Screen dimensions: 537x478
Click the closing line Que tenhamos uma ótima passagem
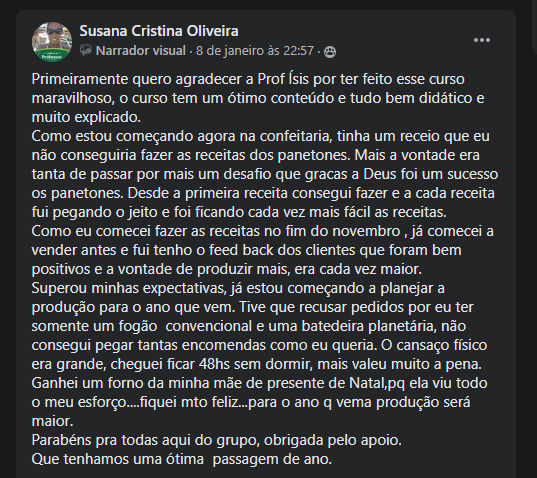click(182, 460)
